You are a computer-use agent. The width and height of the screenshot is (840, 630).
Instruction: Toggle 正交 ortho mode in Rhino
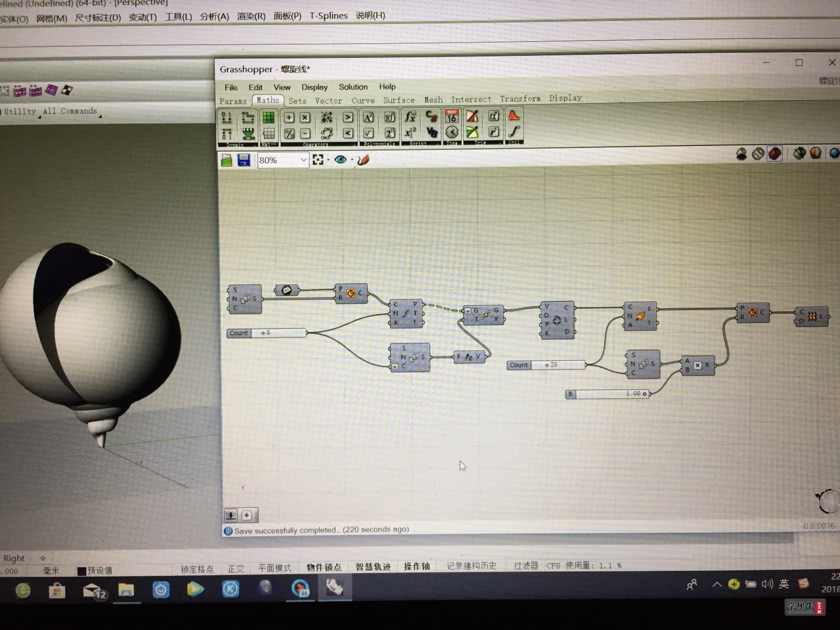236,569
